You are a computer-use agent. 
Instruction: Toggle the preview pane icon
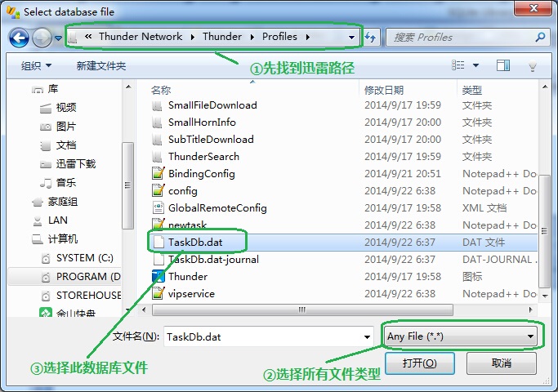(502, 65)
